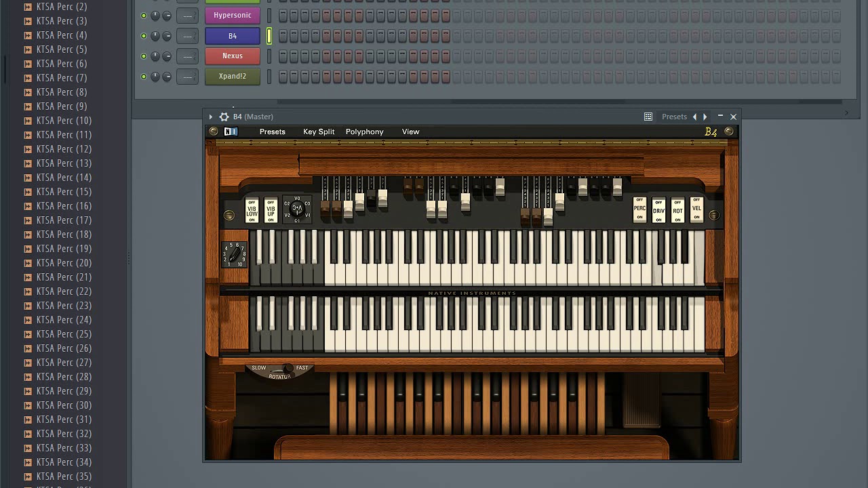Click the gold B4 logo
The height and width of the screenshot is (488, 868).
click(711, 131)
